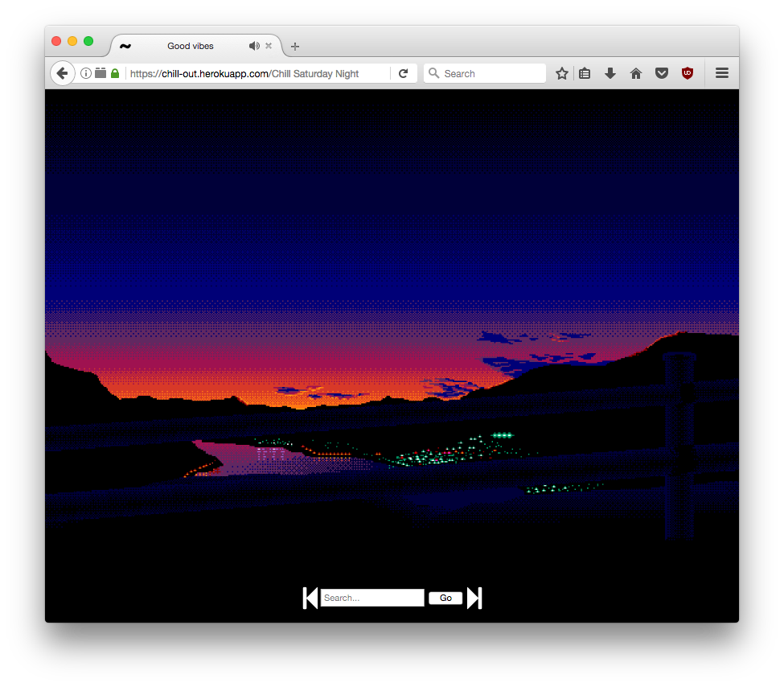Click the green padlock security icon
This screenshot has height=687, width=784.
coord(115,73)
